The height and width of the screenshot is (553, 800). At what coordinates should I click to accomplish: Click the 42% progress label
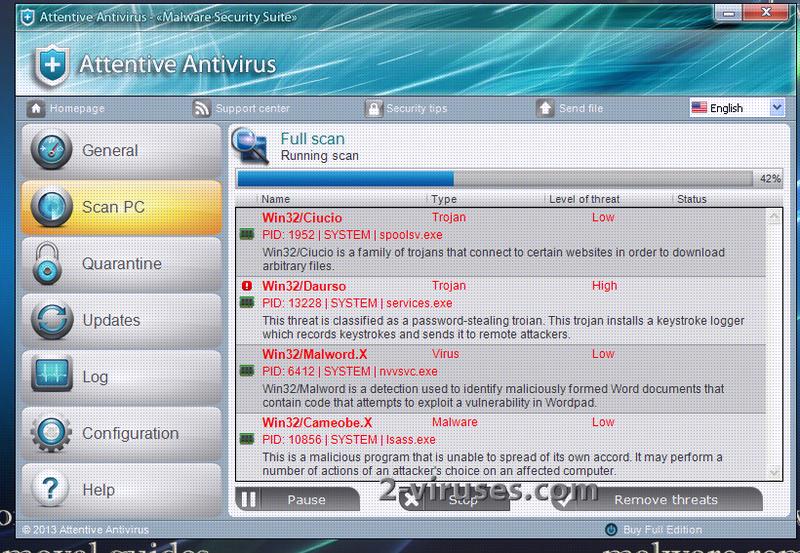[770, 179]
